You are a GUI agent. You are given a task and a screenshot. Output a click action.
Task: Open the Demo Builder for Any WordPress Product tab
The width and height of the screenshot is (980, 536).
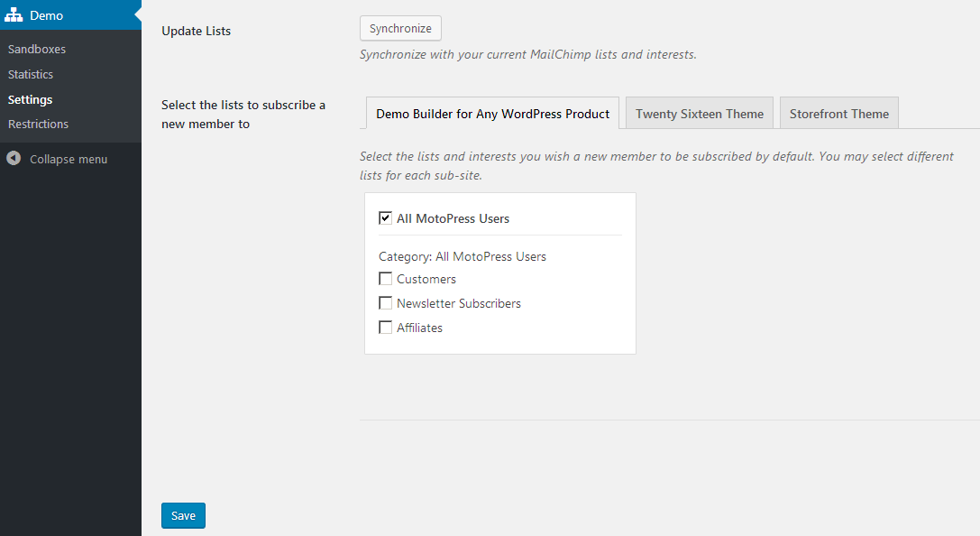(492, 113)
